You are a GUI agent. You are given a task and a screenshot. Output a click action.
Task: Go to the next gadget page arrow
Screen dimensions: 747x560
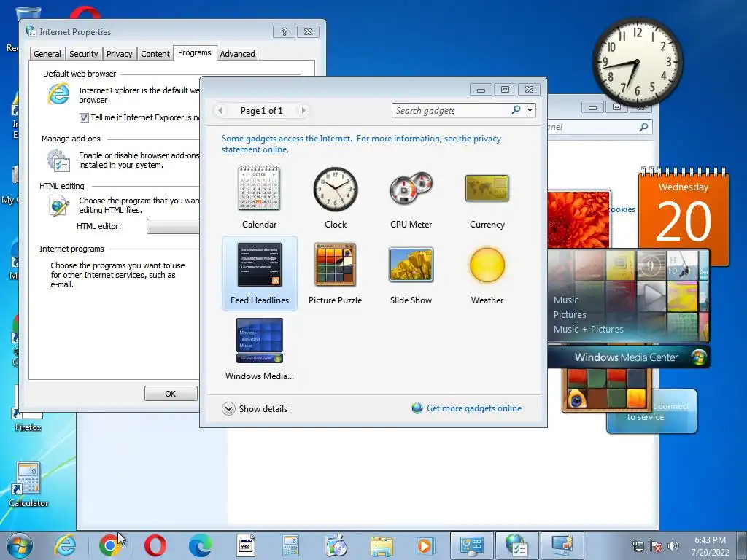coord(303,111)
